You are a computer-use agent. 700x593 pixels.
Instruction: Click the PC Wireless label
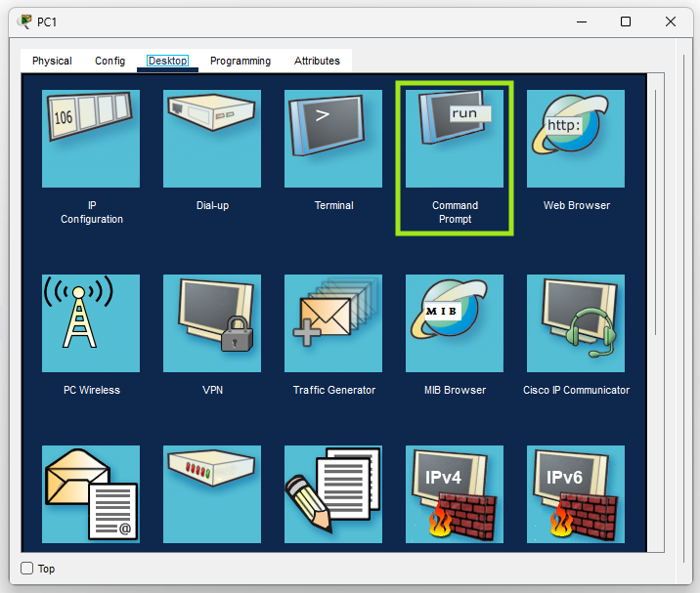[x=92, y=390]
